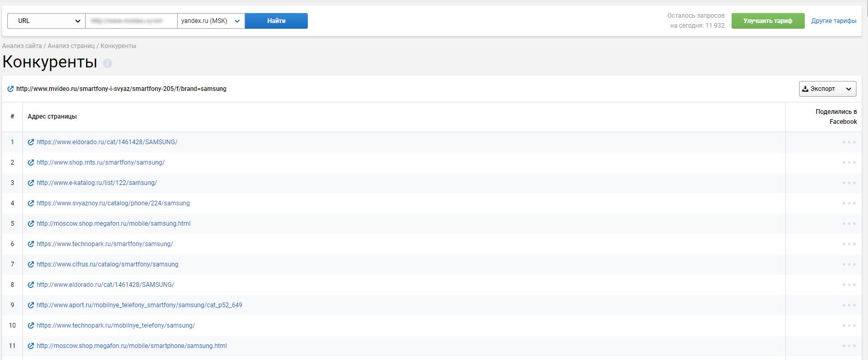Click the three-dots menu in aport.ru row
Screen dimensions: 868x360
point(849,305)
